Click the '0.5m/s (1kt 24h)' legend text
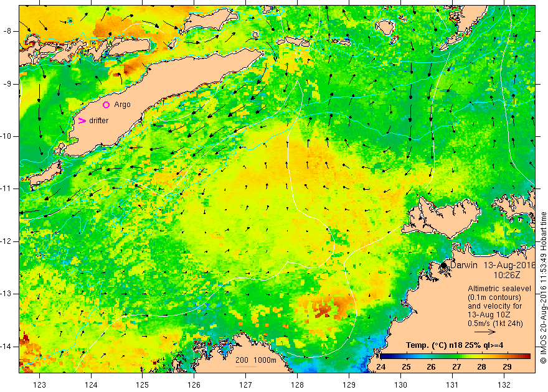This screenshot has height=392, width=548. pos(495,323)
